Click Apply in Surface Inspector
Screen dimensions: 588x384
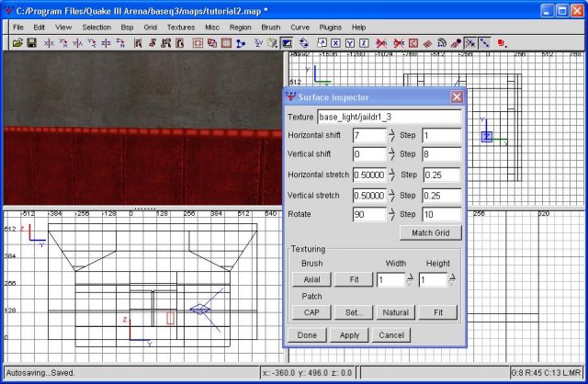pos(349,335)
